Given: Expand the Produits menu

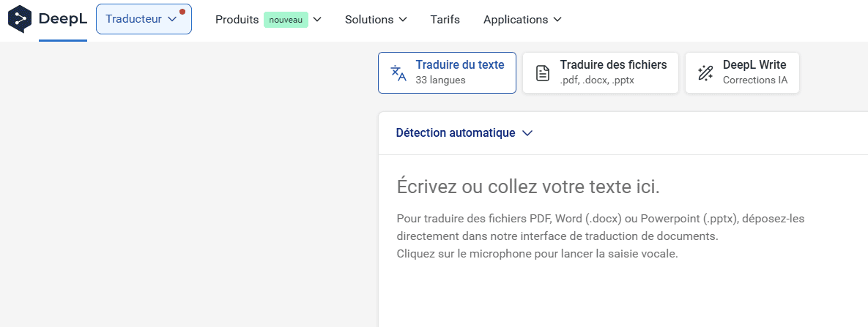Looking at the screenshot, I should click(269, 19).
